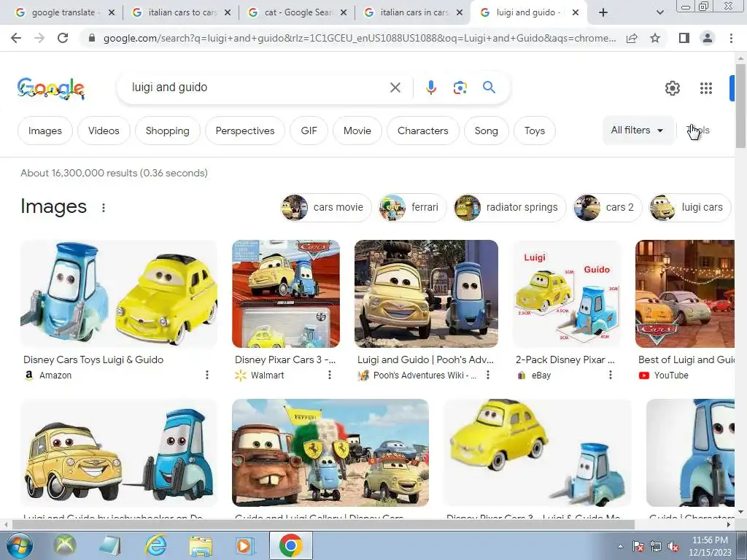Open options for eBay image result
747x560 pixels.
click(x=611, y=376)
